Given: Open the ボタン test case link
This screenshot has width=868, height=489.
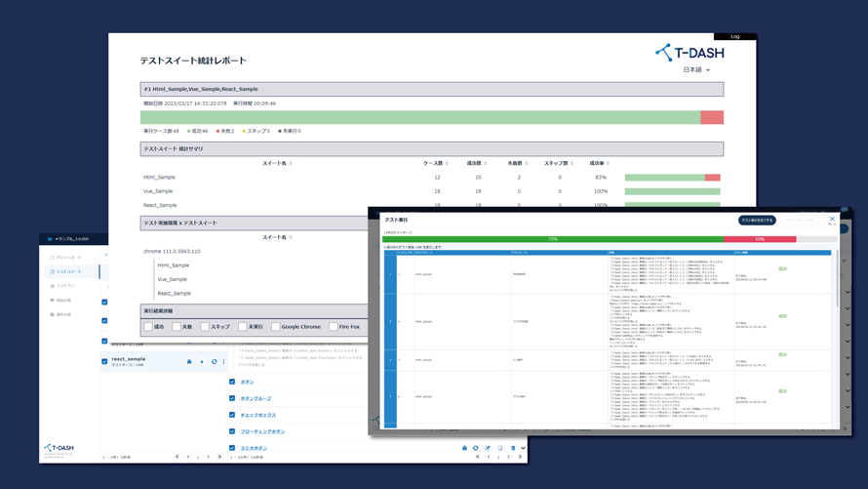Looking at the screenshot, I should coord(247,382).
